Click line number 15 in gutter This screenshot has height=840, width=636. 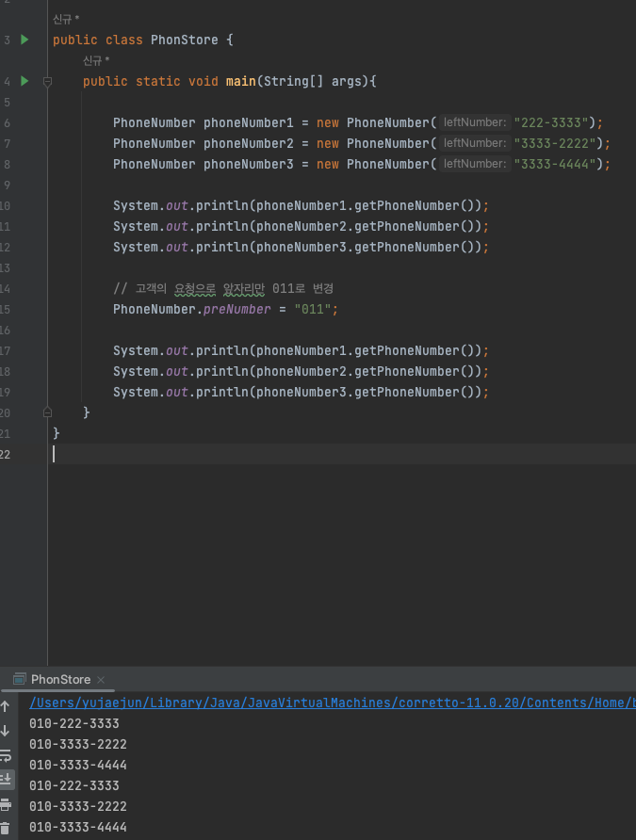coord(6,309)
